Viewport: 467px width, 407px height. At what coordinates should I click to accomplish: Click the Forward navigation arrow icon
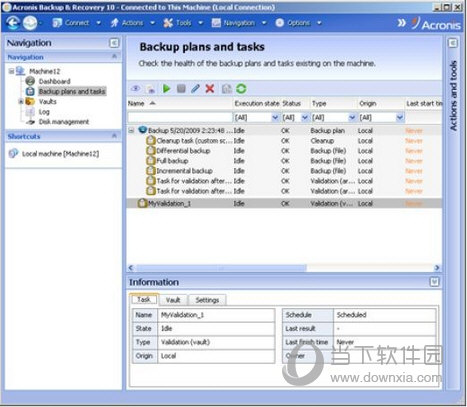(x=30, y=23)
